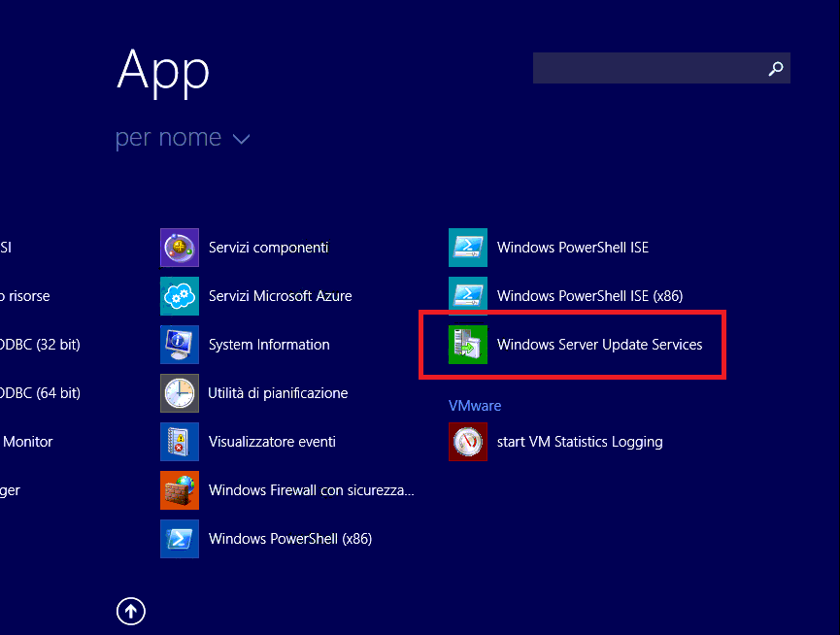Open the System Information icon
The image size is (840, 635).
(180, 345)
